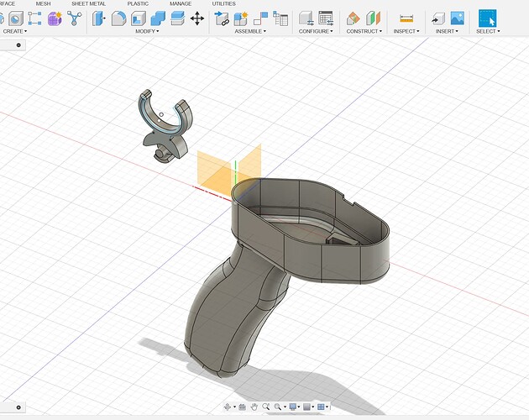This screenshot has height=420, width=529.
Task: Click the Change Parameters table icon
Action: (326, 18)
